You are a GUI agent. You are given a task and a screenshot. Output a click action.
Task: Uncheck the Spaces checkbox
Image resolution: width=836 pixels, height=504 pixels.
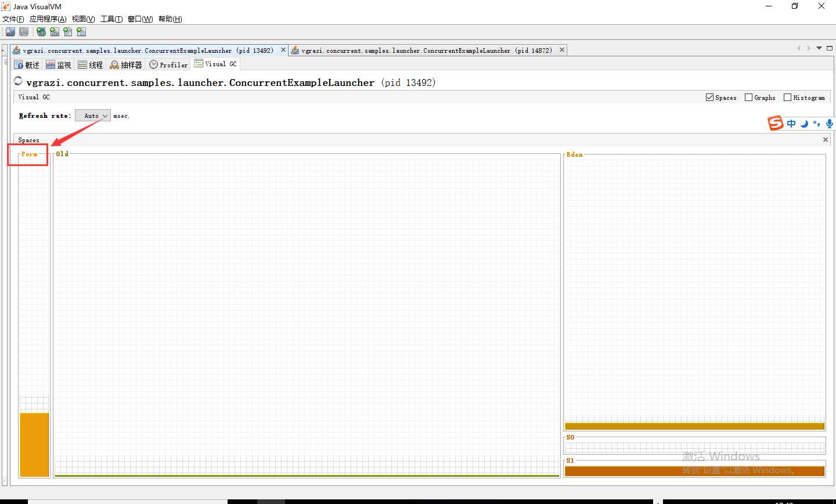click(709, 98)
